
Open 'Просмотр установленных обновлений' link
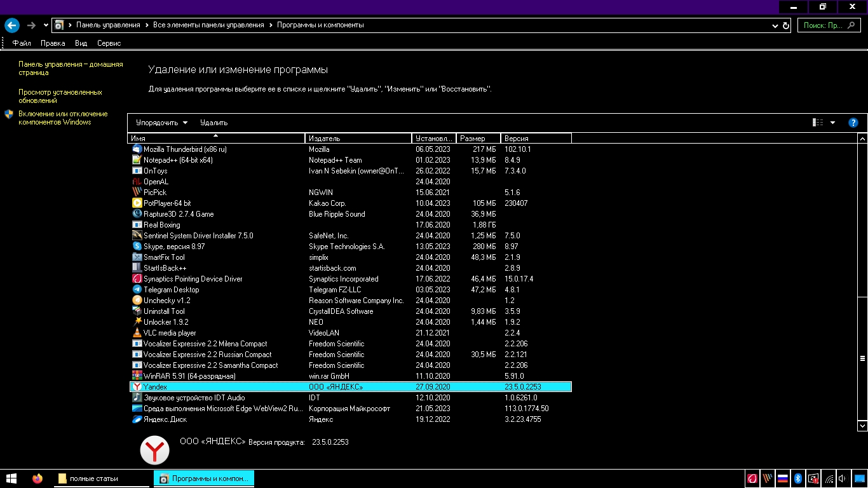(60, 96)
